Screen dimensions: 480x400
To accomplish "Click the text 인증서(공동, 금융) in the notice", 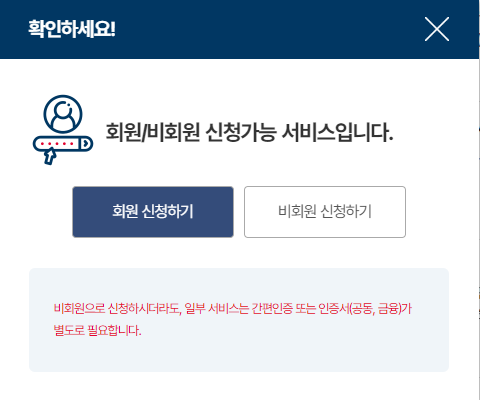I will pos(359,309).
